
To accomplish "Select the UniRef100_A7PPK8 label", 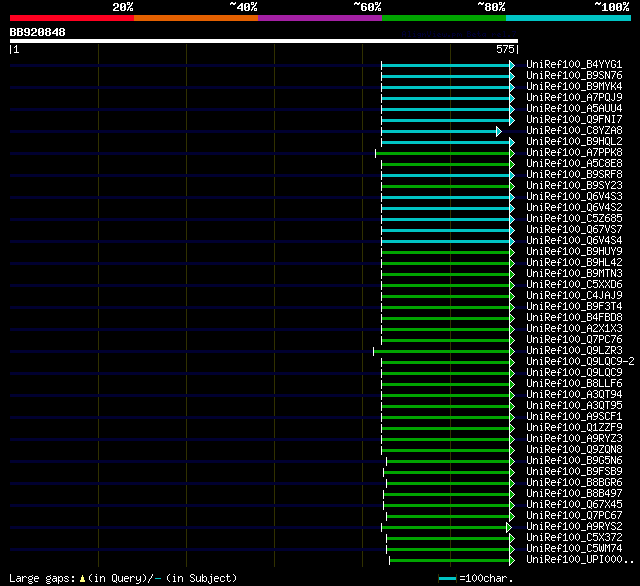I will point(574,153).
